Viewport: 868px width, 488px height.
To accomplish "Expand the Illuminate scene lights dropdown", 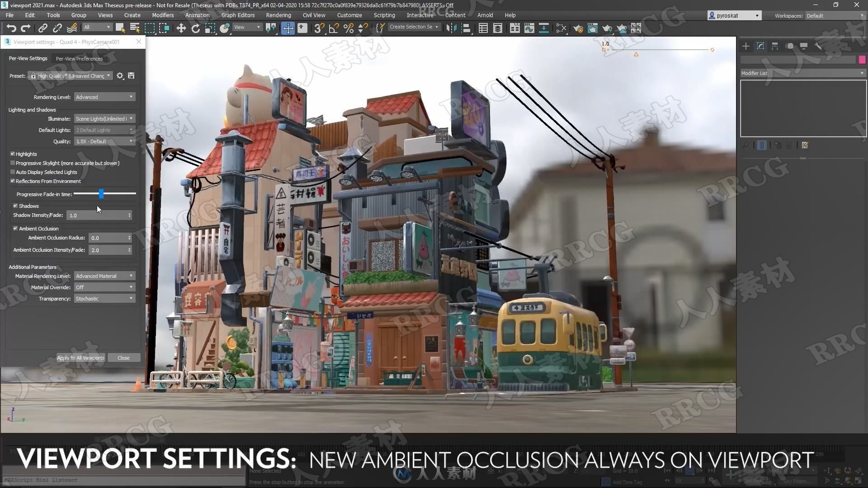I will 131,118.
